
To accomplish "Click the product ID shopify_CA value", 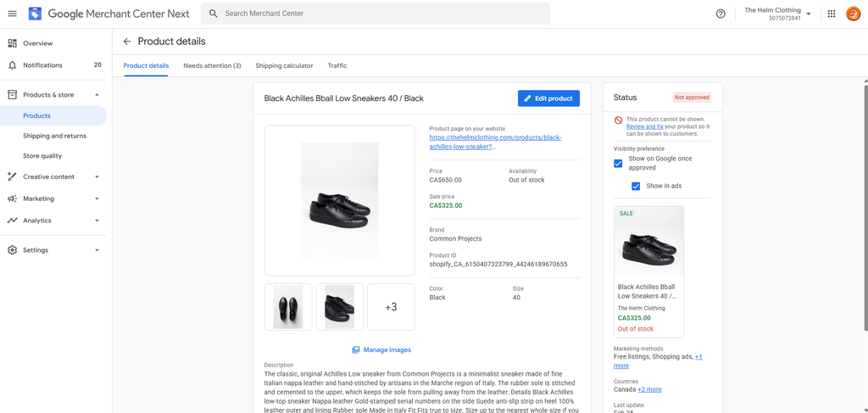I will (498, 265).
